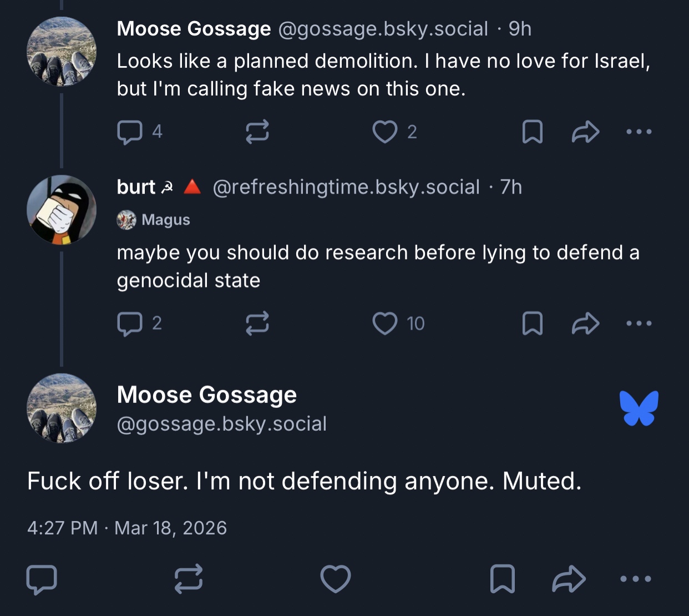This screenshot has width=689, height=616.
Task: Open more options on burt's post
Action: pyautogui.click(x=639, y=324)
